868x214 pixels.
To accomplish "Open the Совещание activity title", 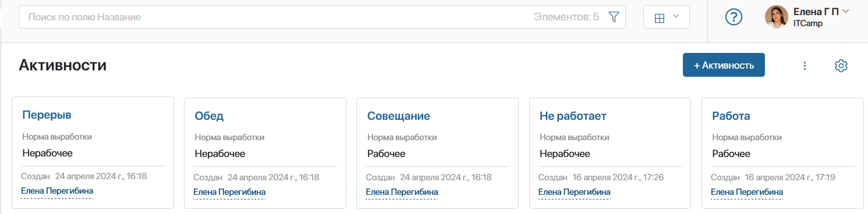I will pos(399,116).
